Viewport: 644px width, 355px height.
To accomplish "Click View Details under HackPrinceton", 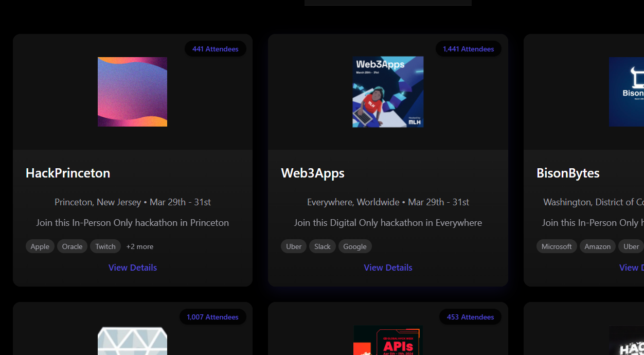I will (133, 268).
